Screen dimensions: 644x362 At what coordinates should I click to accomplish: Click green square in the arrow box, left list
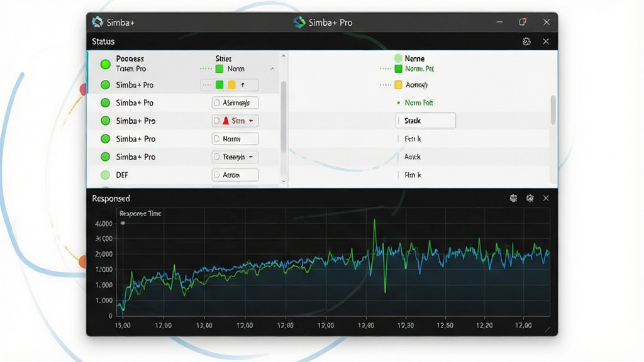click(219, 85)
